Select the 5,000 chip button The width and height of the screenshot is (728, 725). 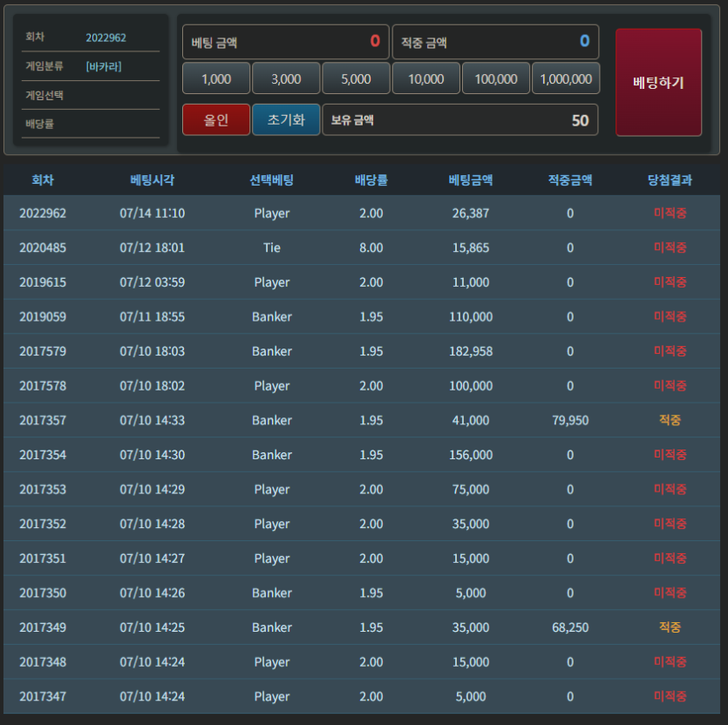click(x=356, y=78)
